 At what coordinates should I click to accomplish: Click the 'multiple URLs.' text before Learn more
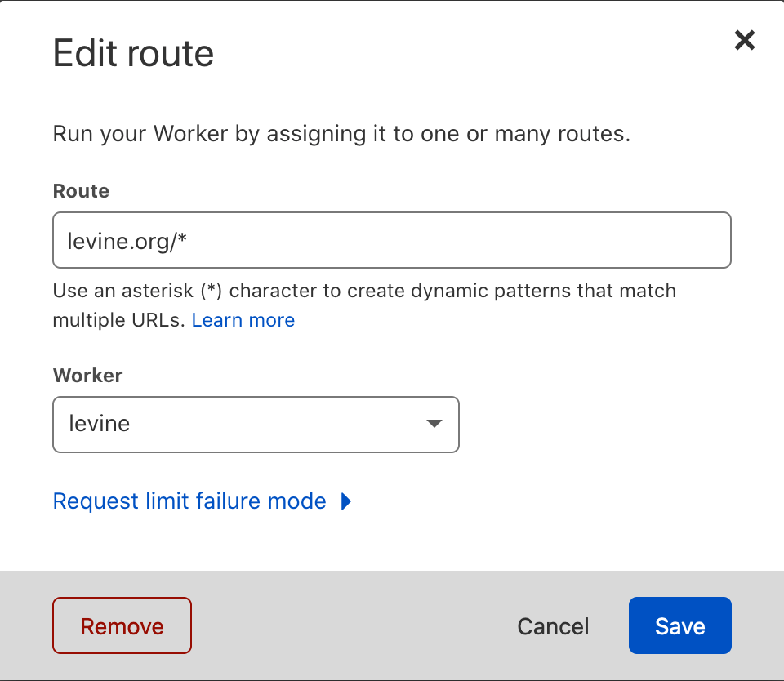click(119, 320)
